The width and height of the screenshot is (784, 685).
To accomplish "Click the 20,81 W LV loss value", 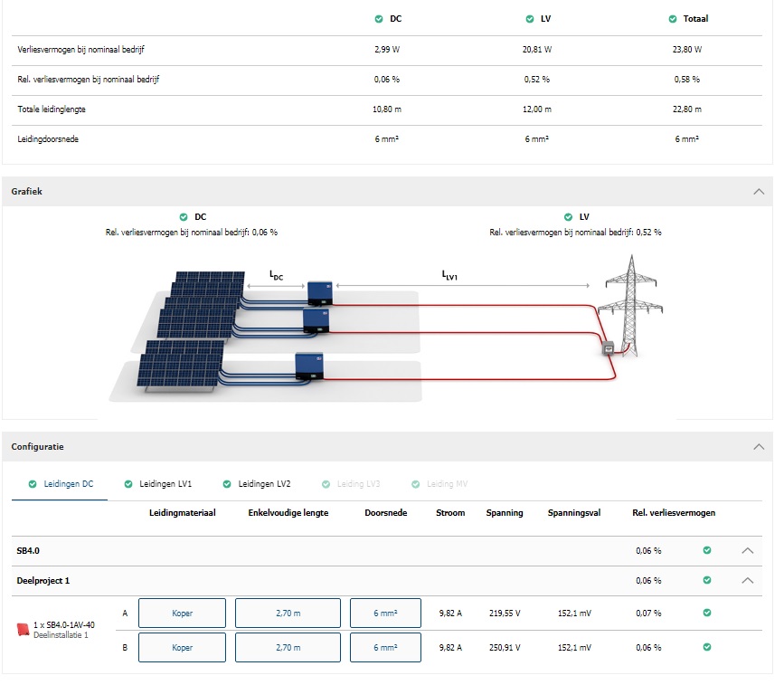I will pos(537,50).
